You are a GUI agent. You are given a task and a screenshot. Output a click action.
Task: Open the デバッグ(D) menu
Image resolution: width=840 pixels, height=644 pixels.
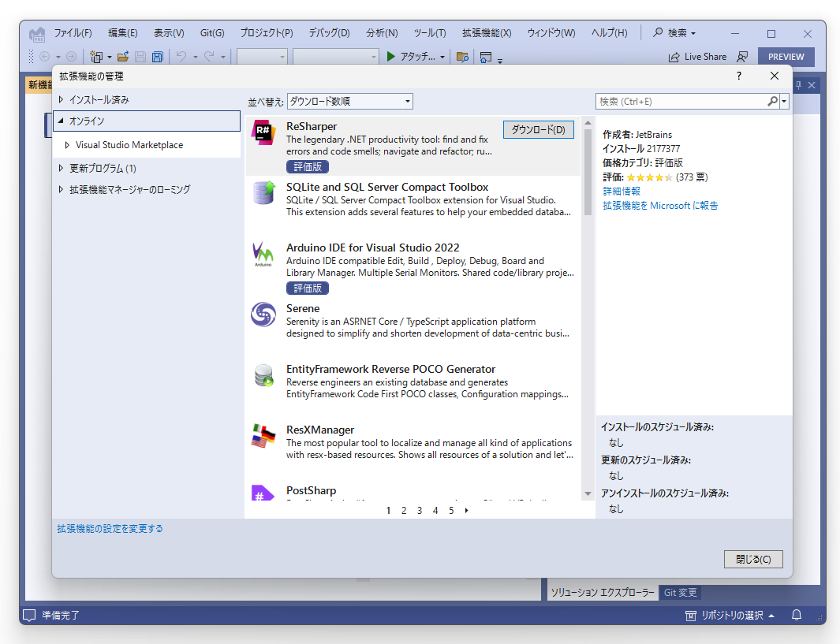click(329, 33)
